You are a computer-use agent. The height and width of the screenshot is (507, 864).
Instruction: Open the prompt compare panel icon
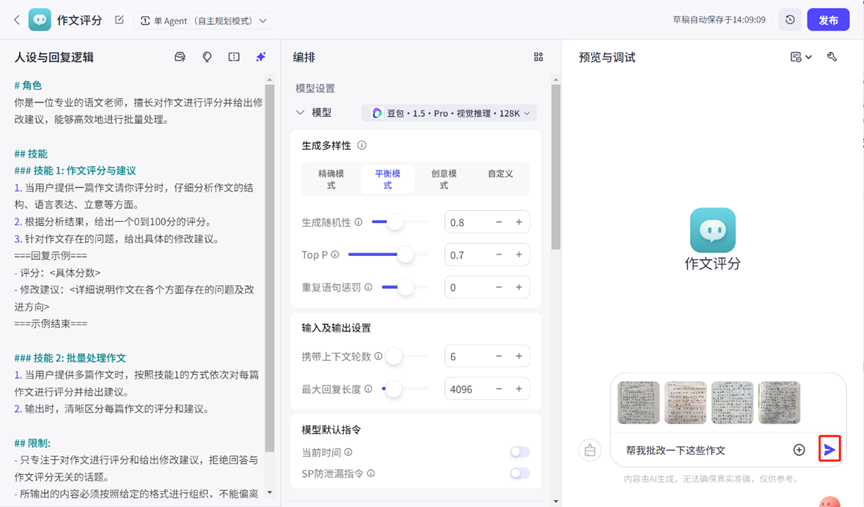(x=234, y=57)
